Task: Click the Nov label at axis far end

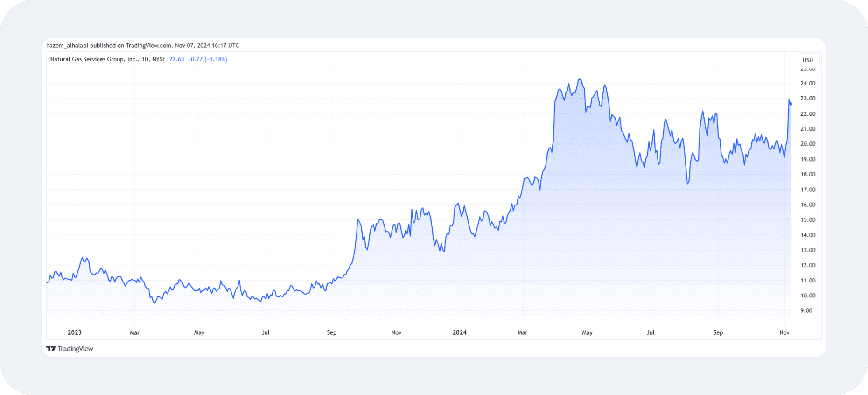Action: point(784,332)
